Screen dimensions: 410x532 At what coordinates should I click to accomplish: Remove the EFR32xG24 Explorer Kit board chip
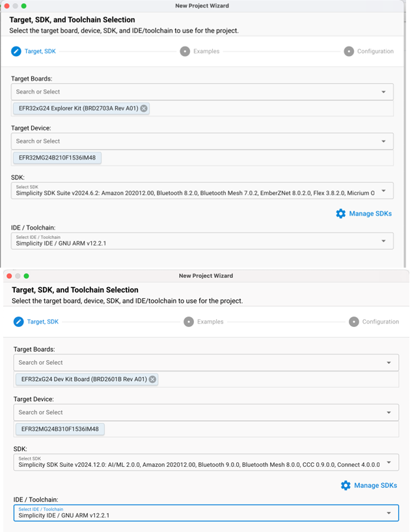144,108
